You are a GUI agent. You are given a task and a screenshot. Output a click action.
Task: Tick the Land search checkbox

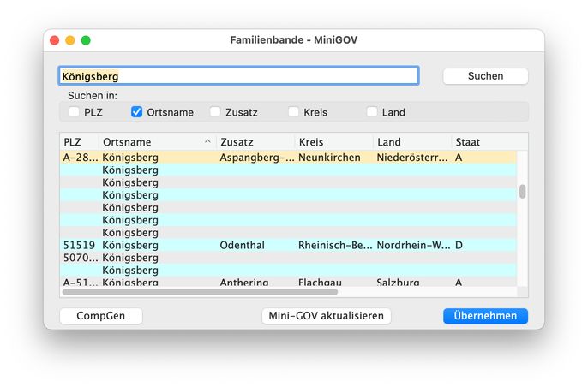(372, 112)
